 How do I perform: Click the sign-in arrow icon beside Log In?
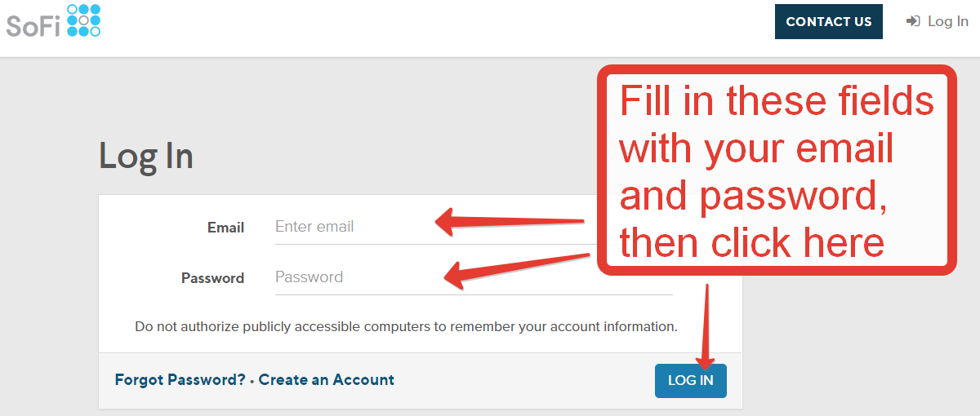click(x=913, y=21)
